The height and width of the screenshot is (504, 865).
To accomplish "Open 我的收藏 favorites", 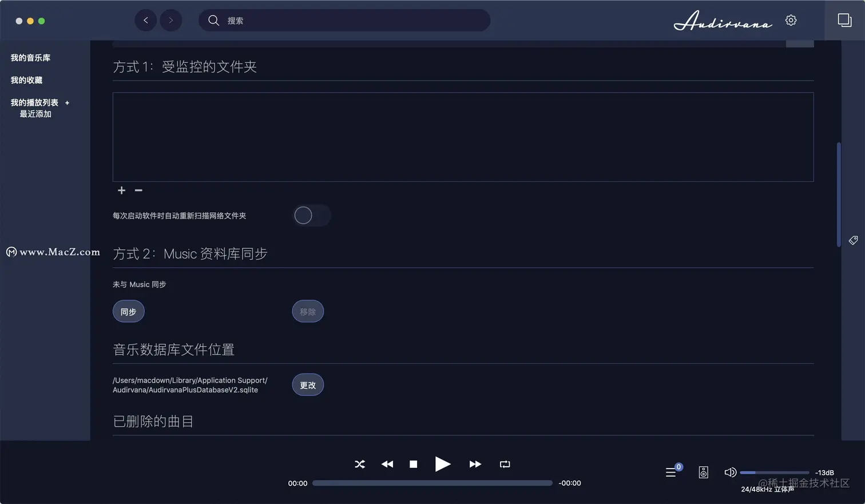I will (26, 80).
